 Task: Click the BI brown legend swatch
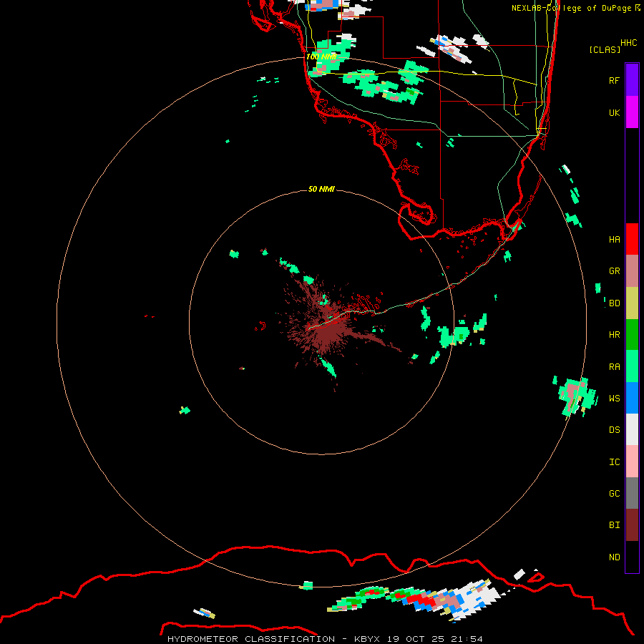pos(632,525)
